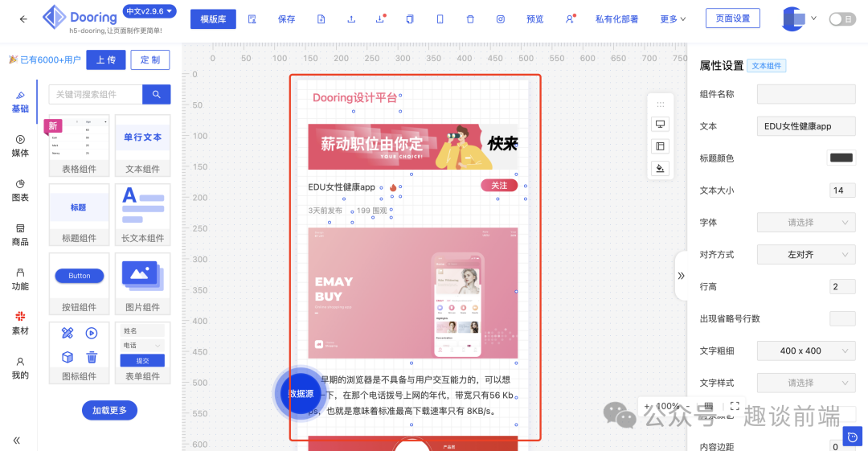Click the 关注 follow button on canvas
Viewport: 868px width, 451px height.
tap(499, 185)
